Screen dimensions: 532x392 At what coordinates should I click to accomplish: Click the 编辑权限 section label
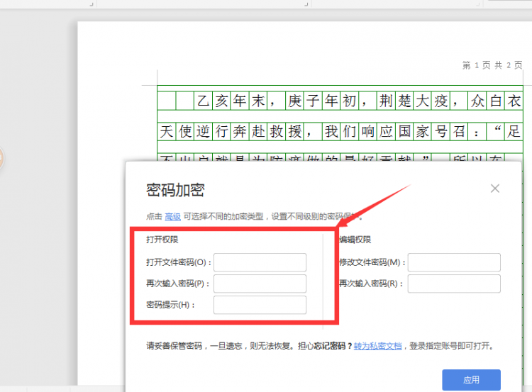(355, 240)
